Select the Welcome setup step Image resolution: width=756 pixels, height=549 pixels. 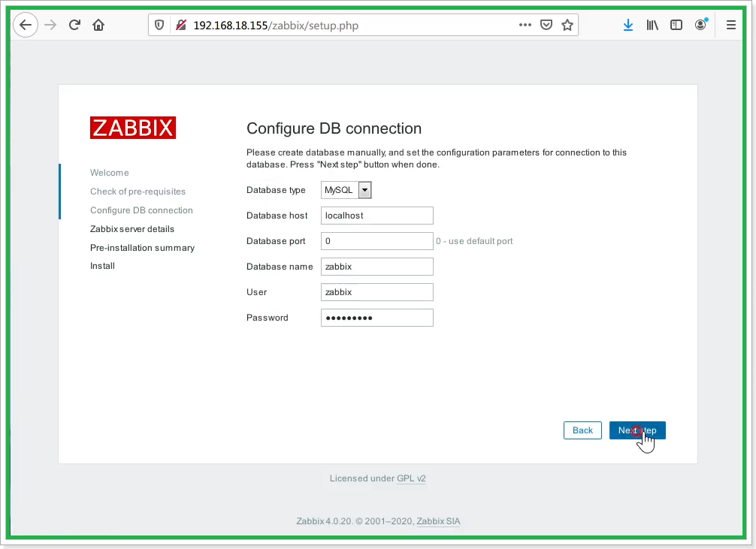[110, 173]
